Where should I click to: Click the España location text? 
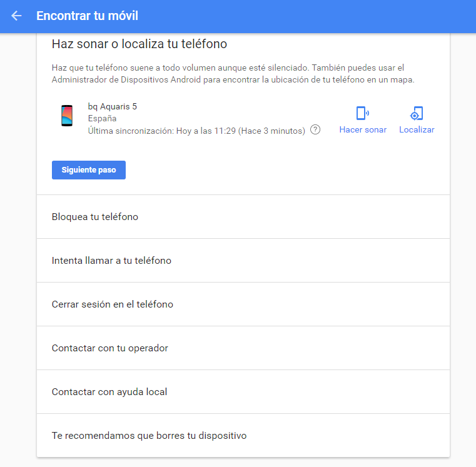click(103, 118)
